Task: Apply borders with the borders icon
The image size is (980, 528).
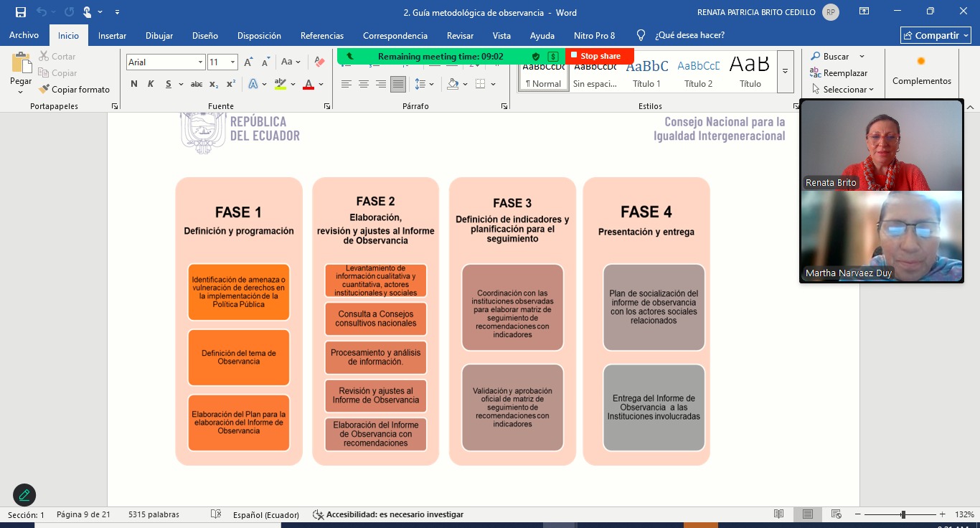Action: pos(481,84)
